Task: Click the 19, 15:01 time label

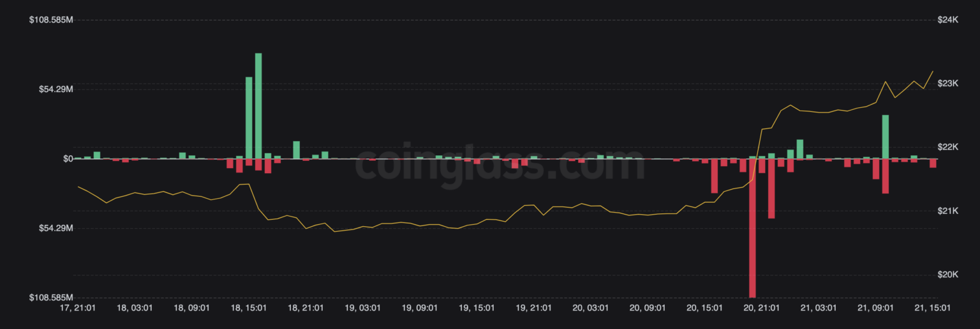Action: click(477, 308)
